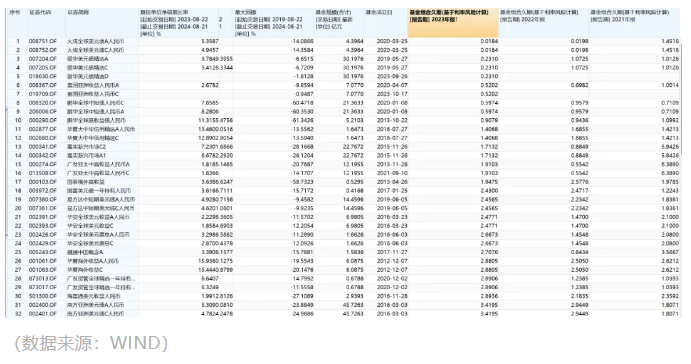Viewport: 691px width, 364px height.
Task: Click the 基金成立日 column header
Action: tap(378, 12)
